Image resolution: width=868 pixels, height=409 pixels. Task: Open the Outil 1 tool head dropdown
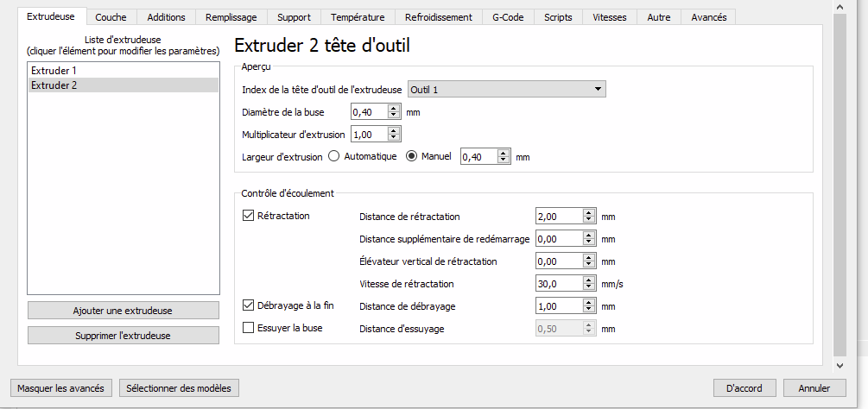[x=506, y=90]
